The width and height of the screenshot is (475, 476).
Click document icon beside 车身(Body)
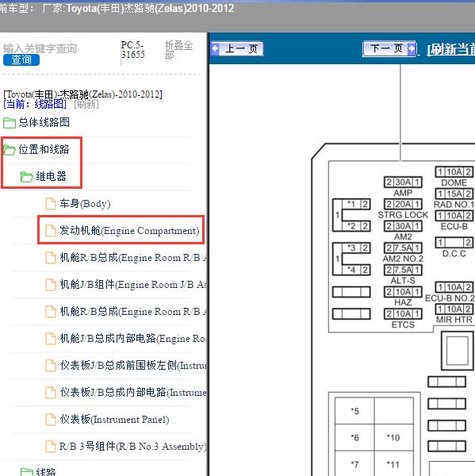pyautogui.click(x=51, y=204)
